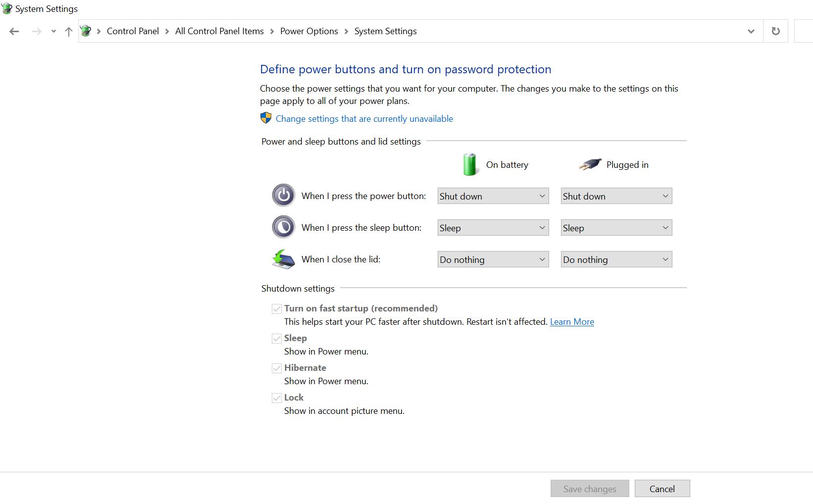Select All Control Panel Items breadcrumb entry
This screenshot has height=504, width=813.
pyautogui.click(x=219, y=31)
